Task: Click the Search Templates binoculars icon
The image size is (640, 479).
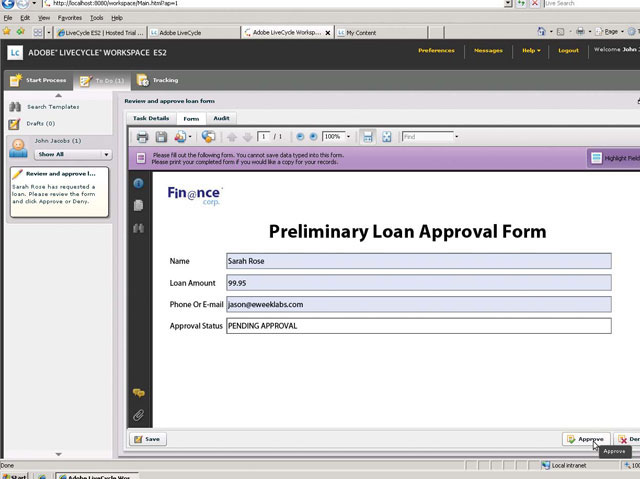Action: pos(15,107)
